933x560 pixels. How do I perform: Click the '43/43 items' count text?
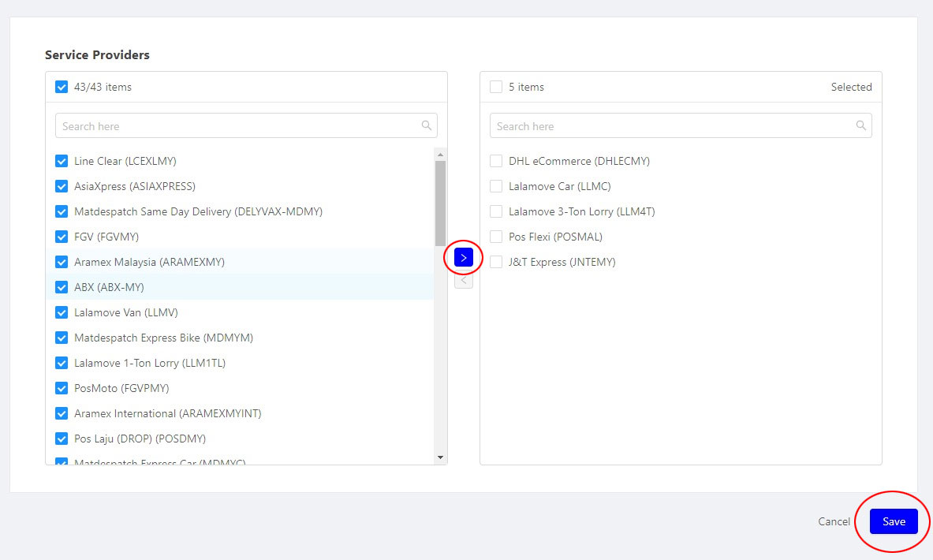tap(103, 87)
